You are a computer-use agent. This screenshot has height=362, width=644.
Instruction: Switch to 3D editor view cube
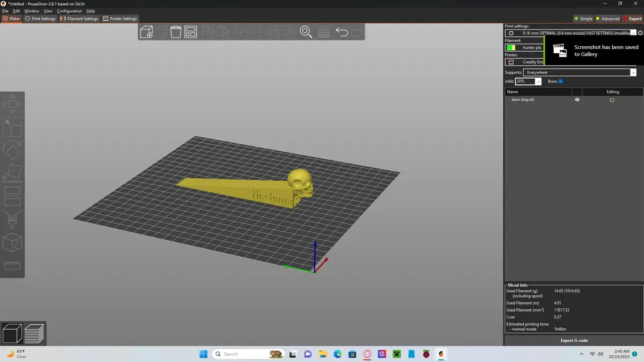click(x=12, y=333)
